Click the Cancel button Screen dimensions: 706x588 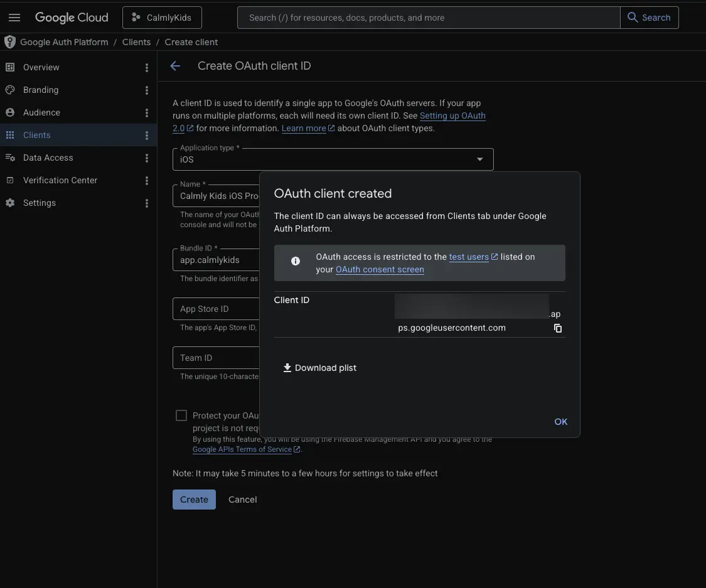point(243,500)
